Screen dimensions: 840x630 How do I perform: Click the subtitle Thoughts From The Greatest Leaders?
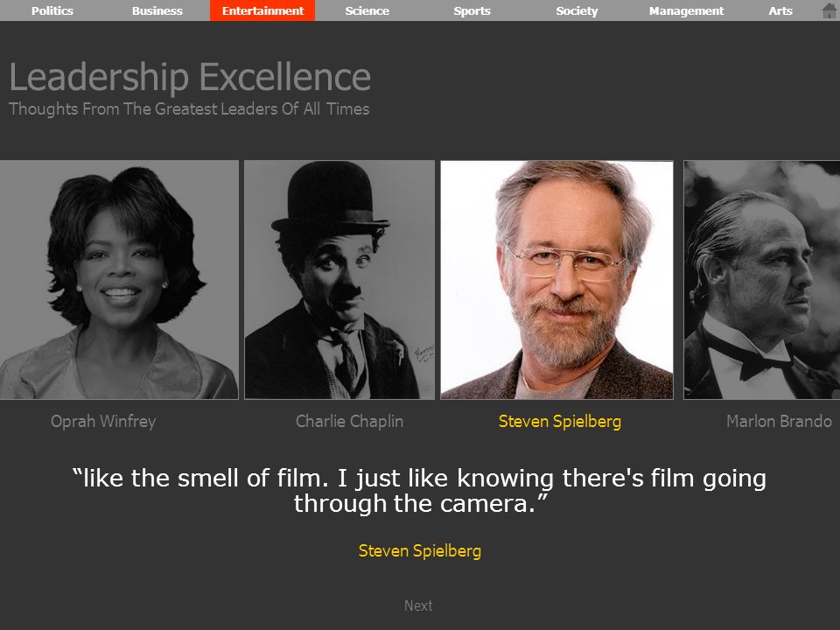189,109
